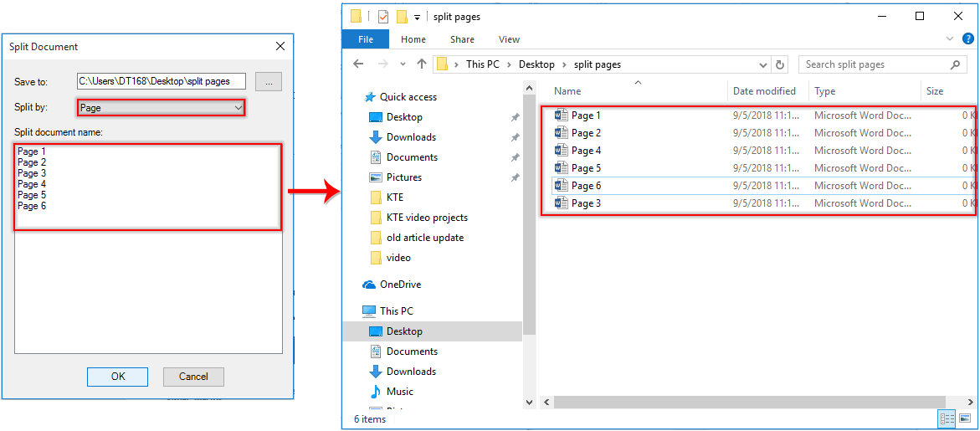Image resolution: width=980 pixels, height=431 pixels.
Task: Select Documents under This PC
Action: tap(412, 351)
